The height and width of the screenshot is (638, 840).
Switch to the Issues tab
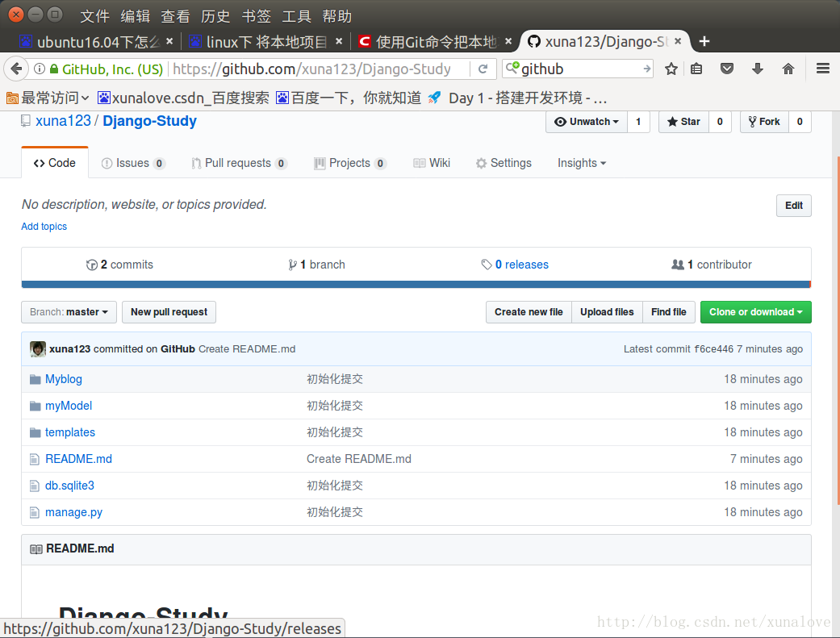tap(133, 163)
